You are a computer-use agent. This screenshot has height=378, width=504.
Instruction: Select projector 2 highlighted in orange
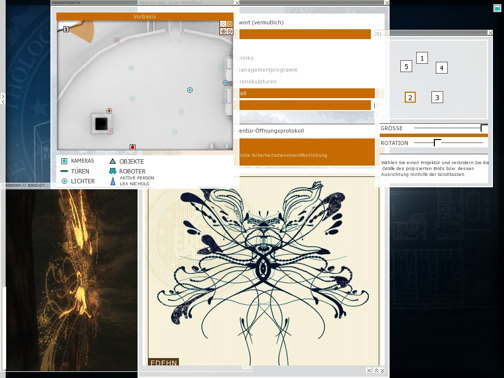(x=410, y=97)
